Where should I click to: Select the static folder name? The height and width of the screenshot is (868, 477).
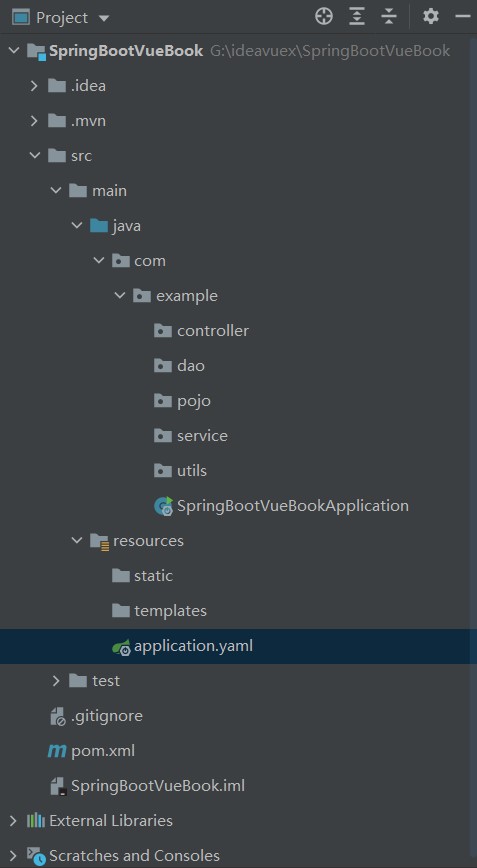tap(153, 576)
